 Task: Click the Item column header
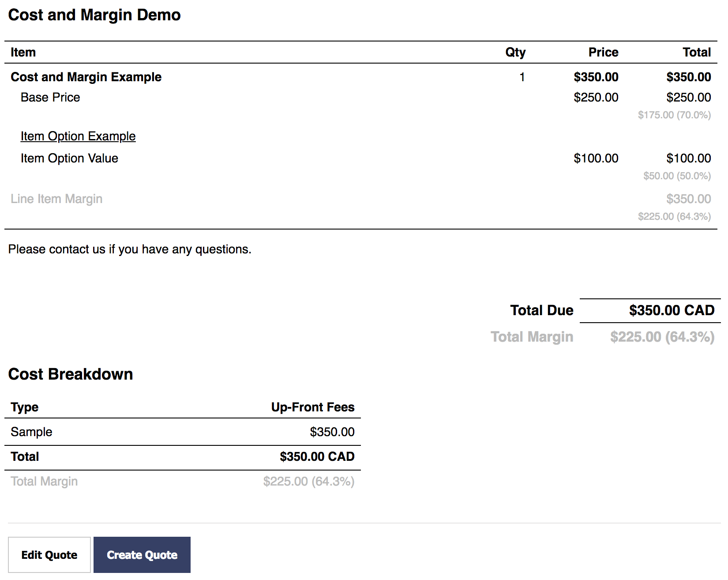(23, 52)
